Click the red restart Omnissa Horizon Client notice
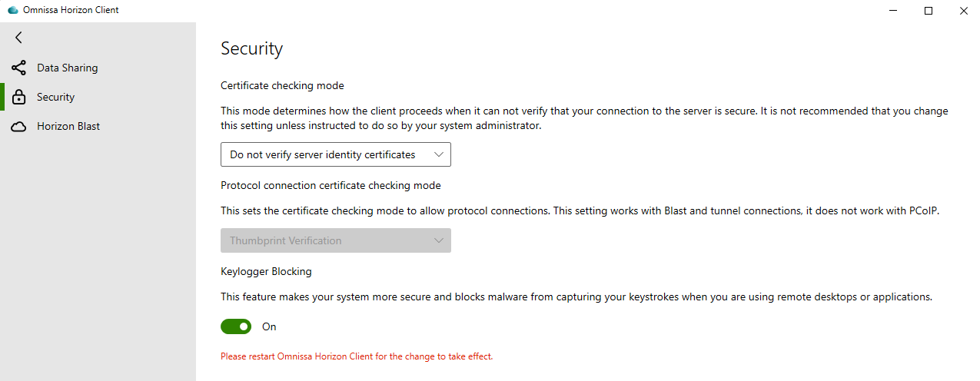This screenshot has height=381, width=980. tap(357, 356)
